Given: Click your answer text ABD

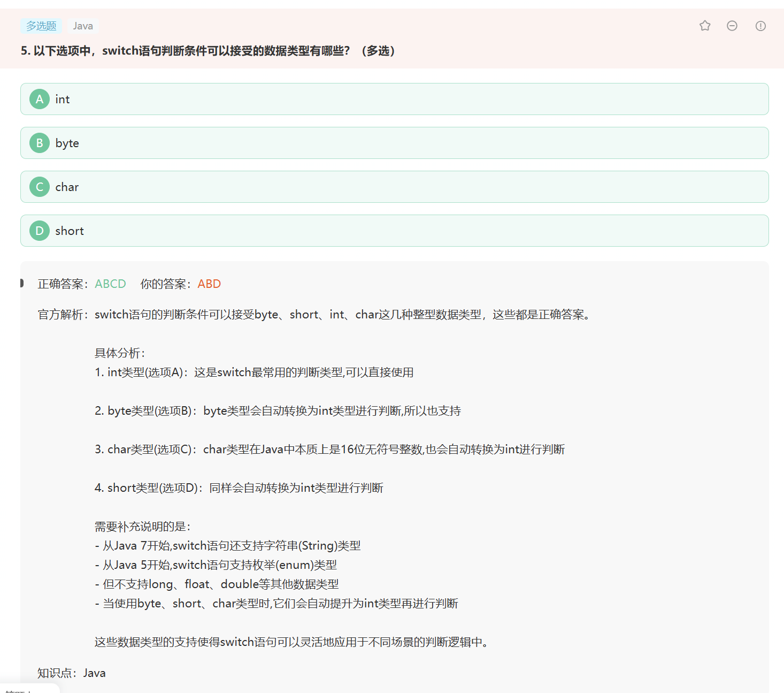Looking at the screenshot, I should pyautogui.click(x=209, y=284).
